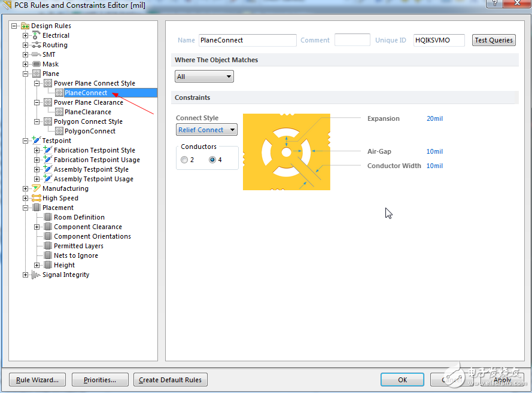Click the Testpoint category icon
Image resolution: width=532 pixels, height=393 pixels.
point(37,140)
